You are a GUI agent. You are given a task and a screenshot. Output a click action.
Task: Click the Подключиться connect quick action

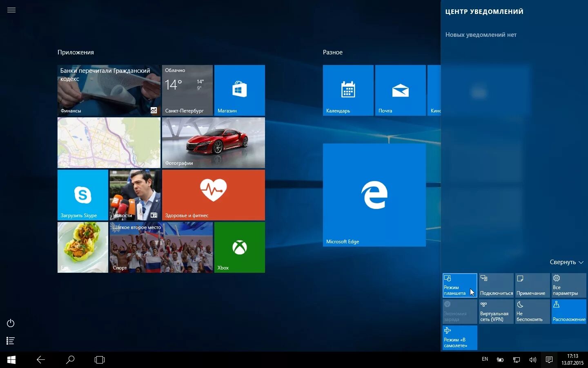pos(496,285)
